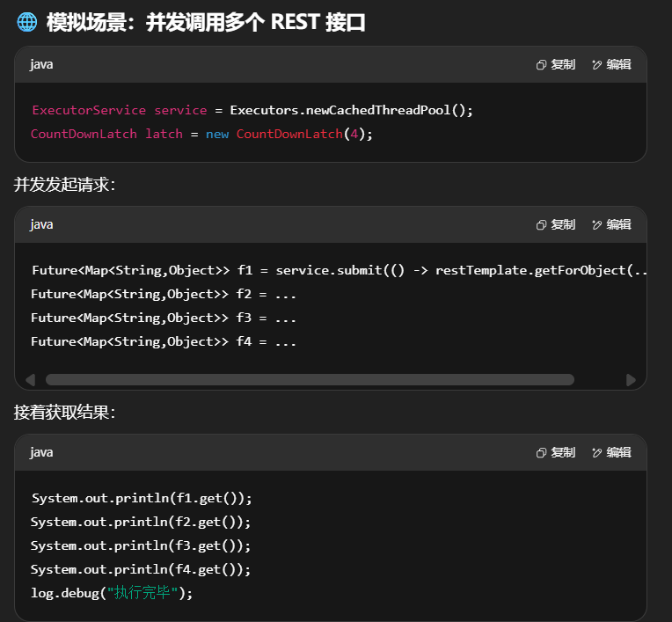Screen dimensions: 672x622
Task: Click the CountDownLatch latch code line
Action: pyautogui.click(x=201, y=134)
